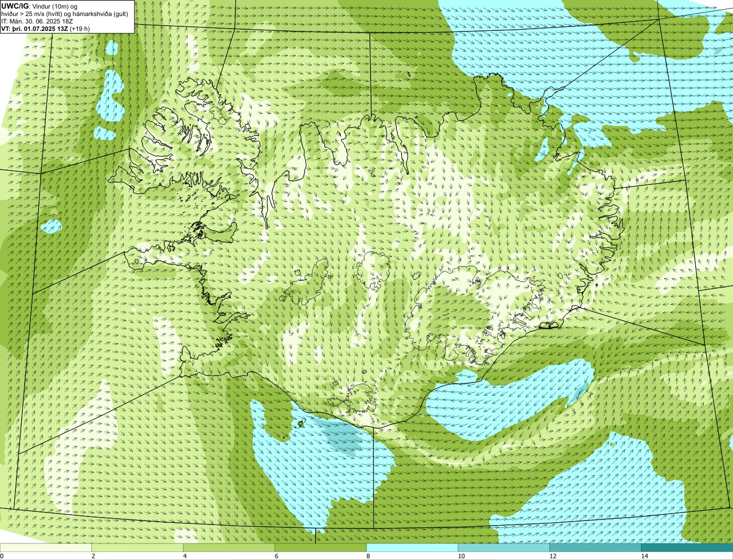Click the '2' label on the color scale

(x=93, y=556)
